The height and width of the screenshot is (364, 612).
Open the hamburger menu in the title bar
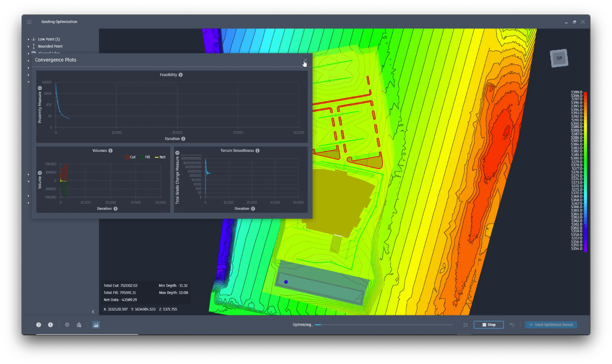[29, 22]
